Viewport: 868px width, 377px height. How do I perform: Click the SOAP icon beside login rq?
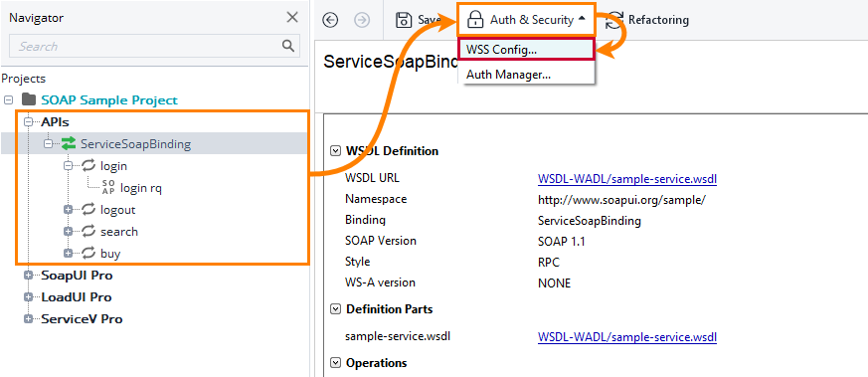(109, 188)
